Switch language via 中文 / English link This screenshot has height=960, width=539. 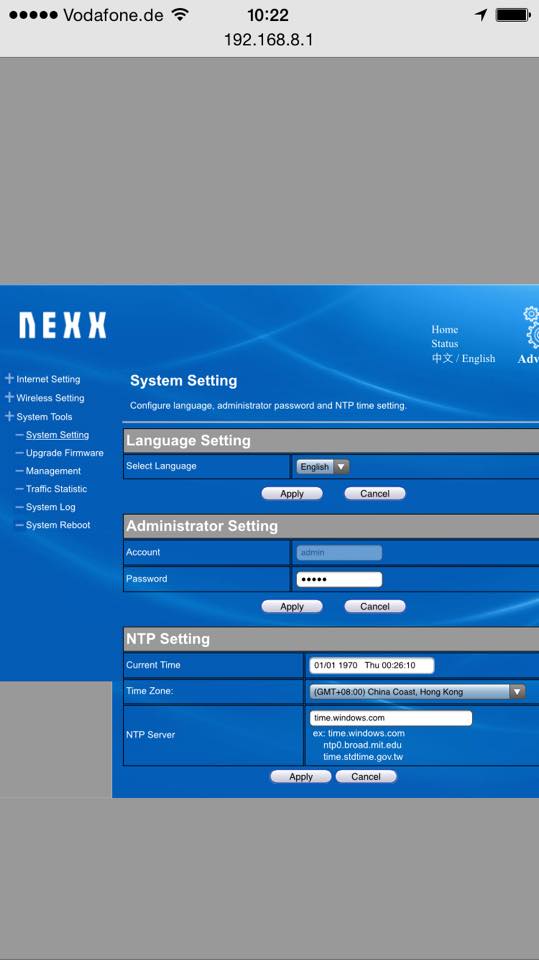[x=463, y=358]
